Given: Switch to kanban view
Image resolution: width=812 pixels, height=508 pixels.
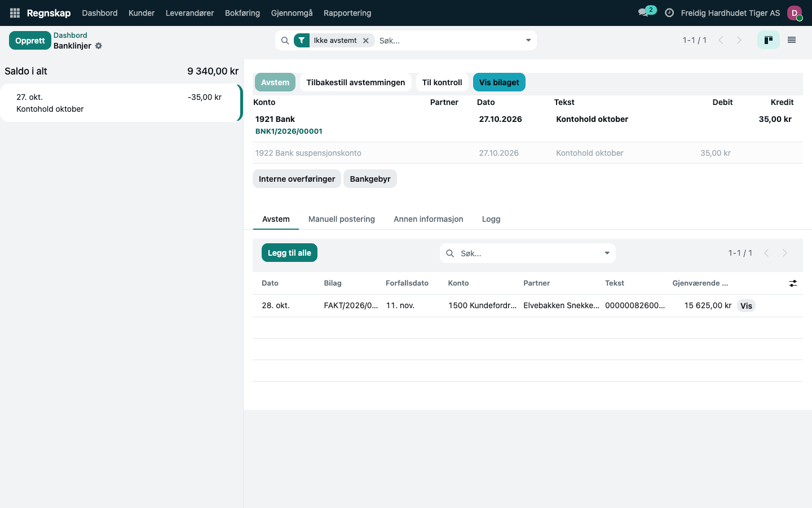Looking at the screenshot, I should coord(769,40).
